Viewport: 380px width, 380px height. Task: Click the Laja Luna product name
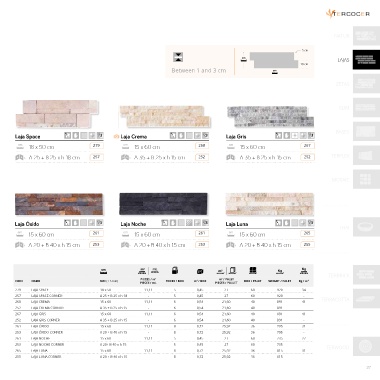(237, 224)
